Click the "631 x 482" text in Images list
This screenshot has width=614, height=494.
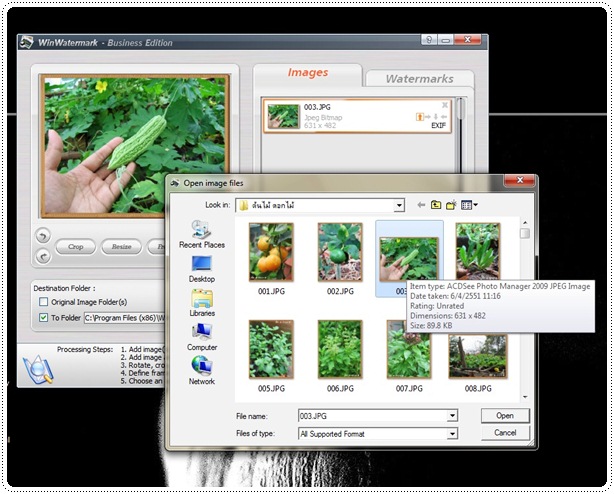(320, 125)
